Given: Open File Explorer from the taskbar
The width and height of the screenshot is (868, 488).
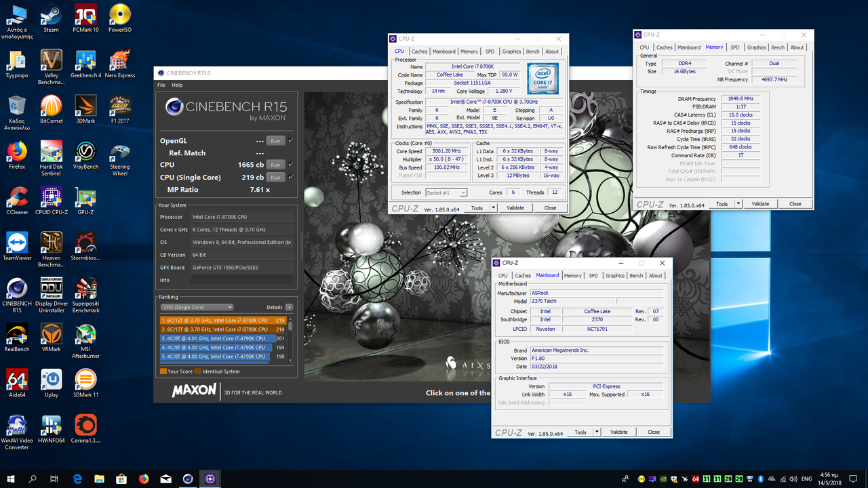Looking at the screenshot, I should point(100,479).
